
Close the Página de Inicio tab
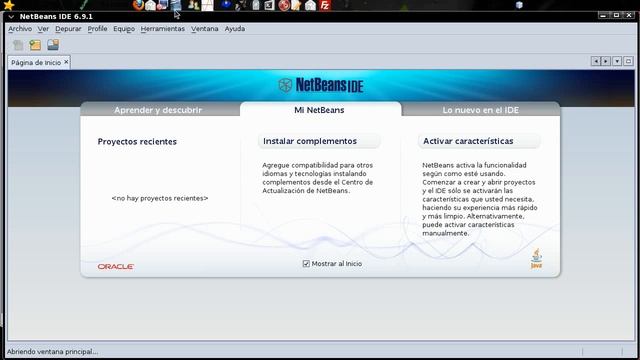[x=66, y=62]
